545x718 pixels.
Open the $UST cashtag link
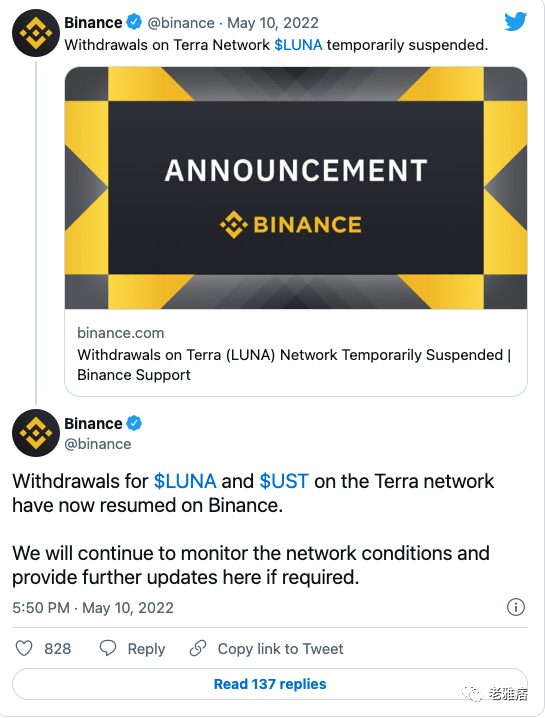click(x=284, y=481)
